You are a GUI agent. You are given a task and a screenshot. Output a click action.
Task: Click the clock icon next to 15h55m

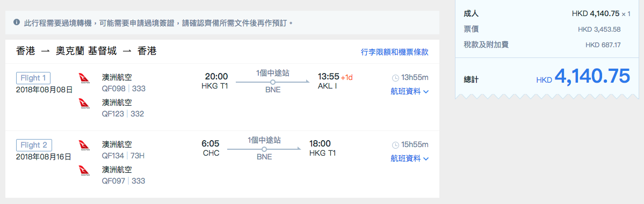pyautogui.click(x=395, y=144)
